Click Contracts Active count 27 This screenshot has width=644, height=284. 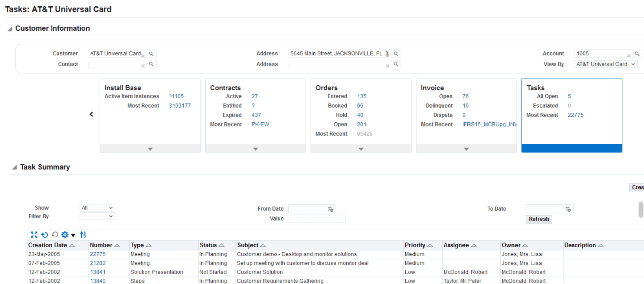click(255, 96)
